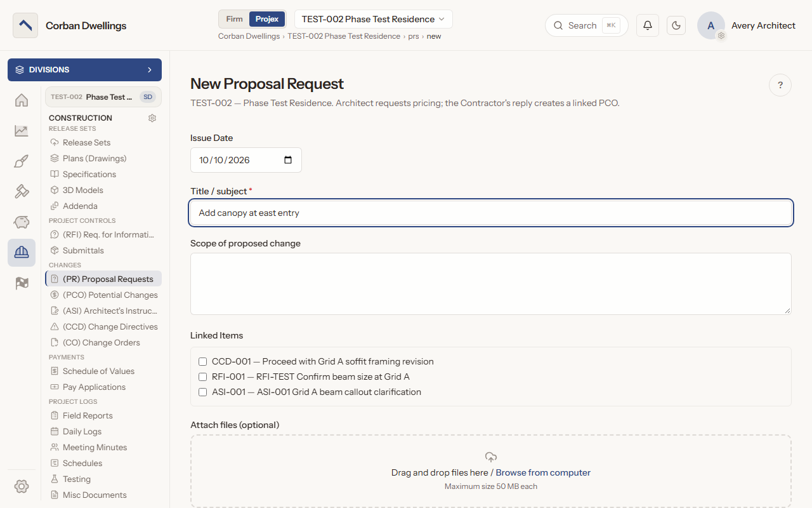Open the piggy bank budget icon
The image size is (812, 508).
[x=22, y=222]
